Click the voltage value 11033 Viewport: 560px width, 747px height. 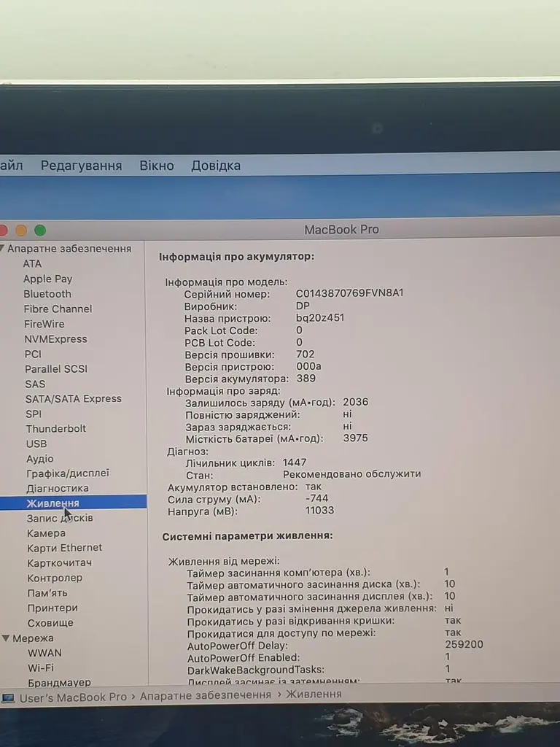coord(319,510)
